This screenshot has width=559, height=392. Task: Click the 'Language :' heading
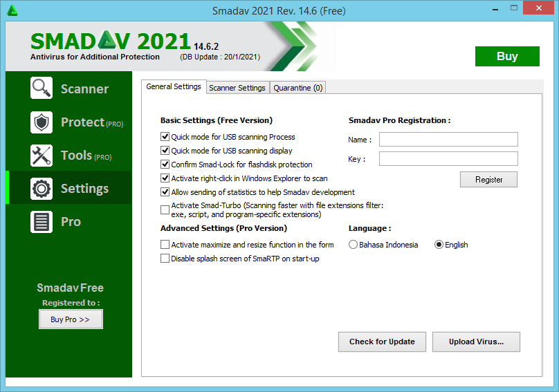click(369, 228)
